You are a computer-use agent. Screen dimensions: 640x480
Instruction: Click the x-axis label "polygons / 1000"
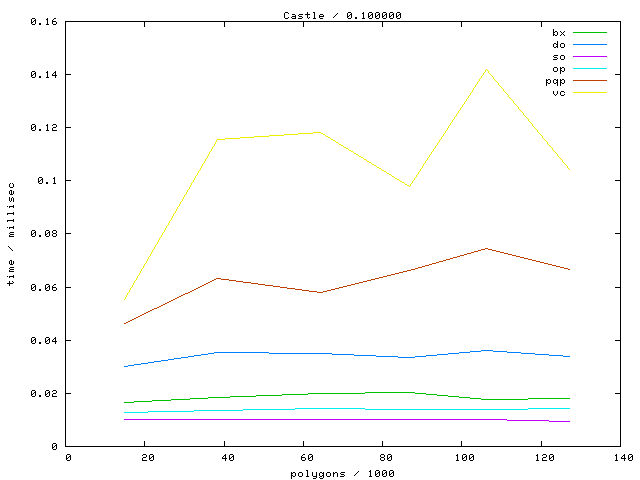point(345,471)
